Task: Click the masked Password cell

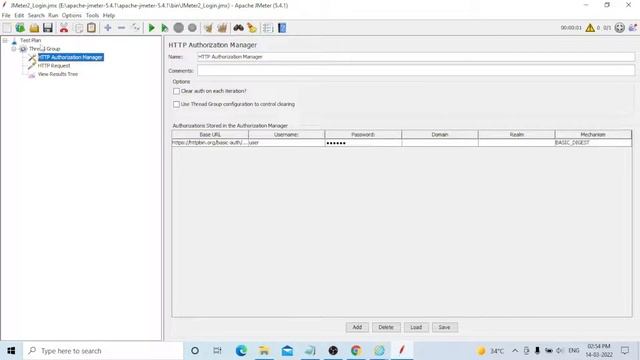Action: tap(363, 143)
